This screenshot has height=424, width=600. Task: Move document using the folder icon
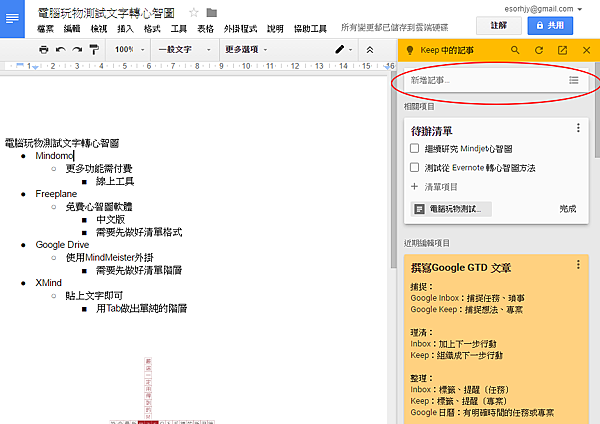pyautogui.click(x=212, y=13)
